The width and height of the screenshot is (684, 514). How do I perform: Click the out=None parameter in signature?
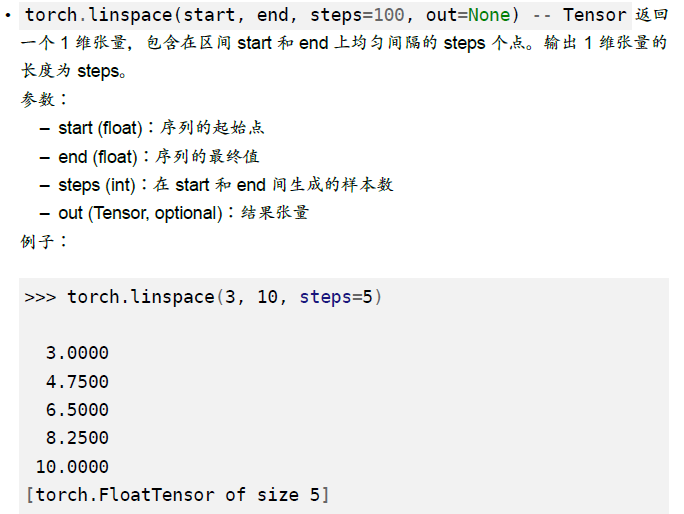(468, 15)
